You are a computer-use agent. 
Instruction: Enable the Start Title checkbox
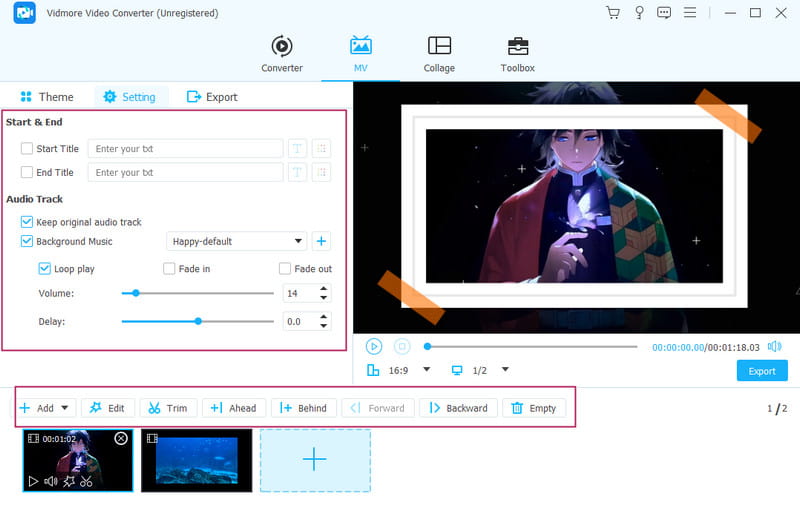27,149
